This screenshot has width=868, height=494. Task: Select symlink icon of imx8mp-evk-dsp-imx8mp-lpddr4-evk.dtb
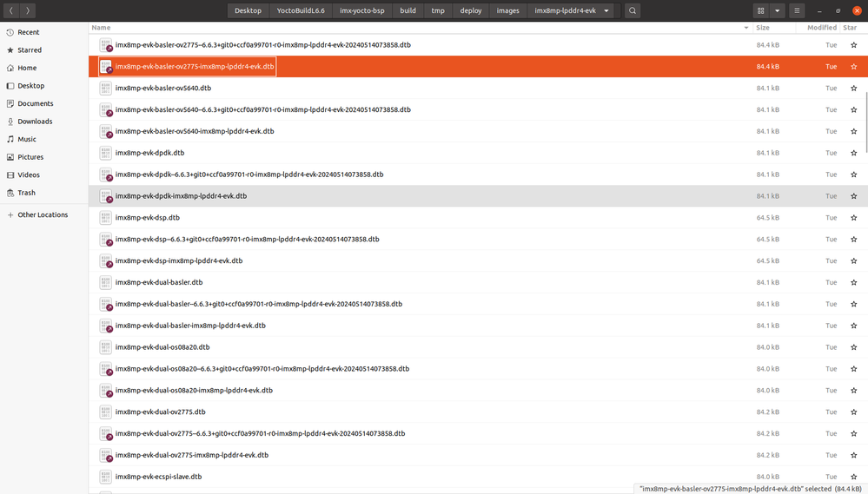(x=105, y=260)
